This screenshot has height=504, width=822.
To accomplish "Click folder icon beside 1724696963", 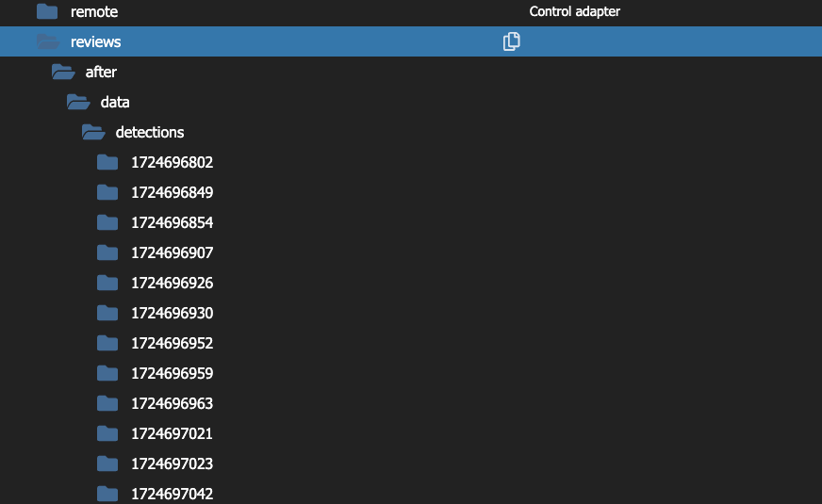I will tap(107, 403).
